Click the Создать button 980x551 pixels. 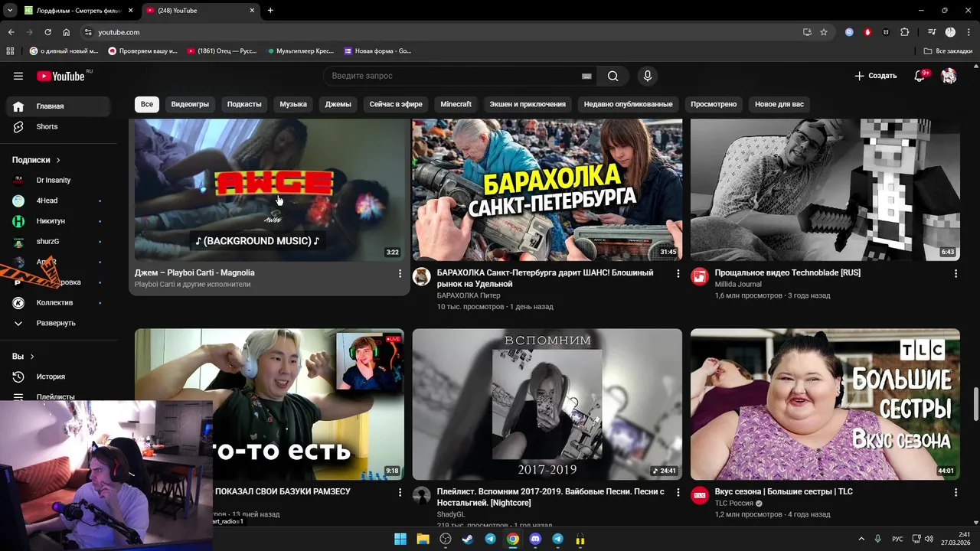tap(876, 76)
